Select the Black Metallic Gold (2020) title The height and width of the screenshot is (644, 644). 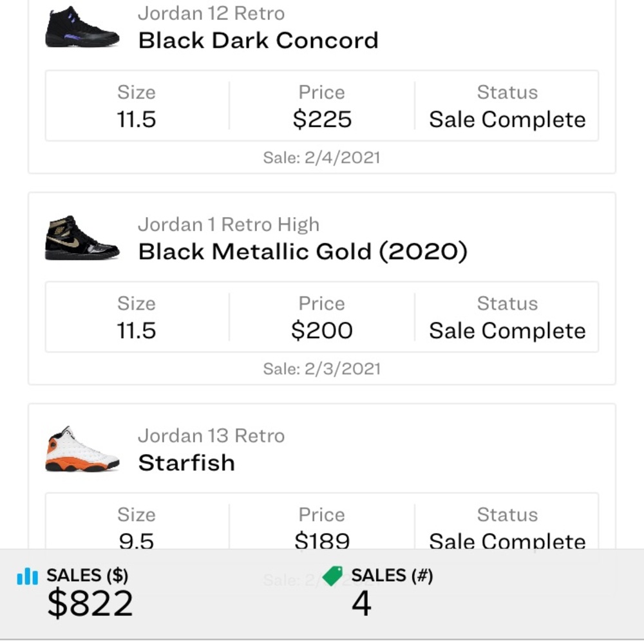303,252
